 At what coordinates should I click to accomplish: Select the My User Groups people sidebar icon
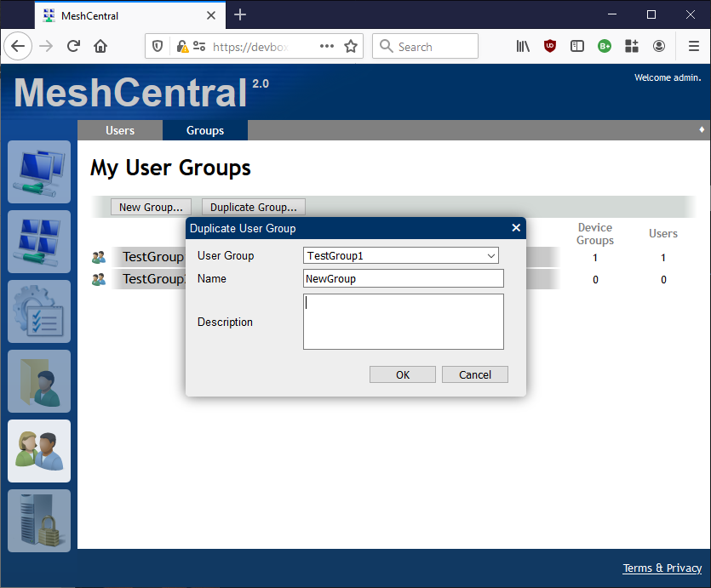coord(39,450)
